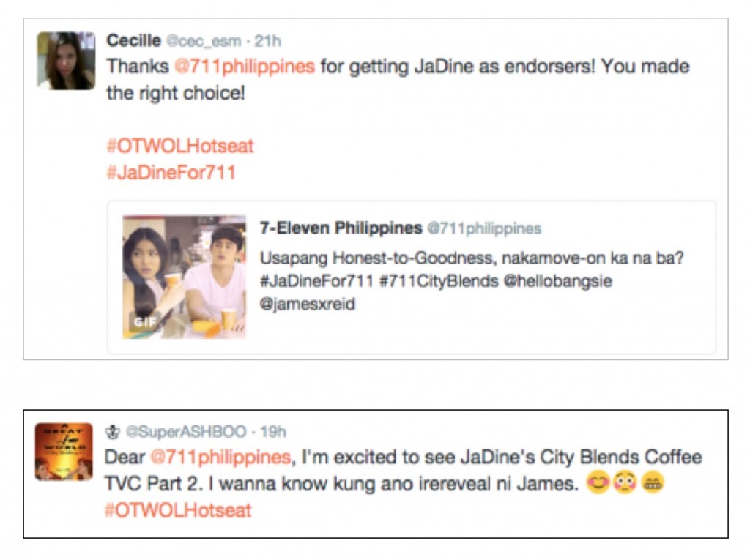This screenshot has height=560, width=750.
Task: Click the 21h tweet timestamp
Action: coord(267,41)
